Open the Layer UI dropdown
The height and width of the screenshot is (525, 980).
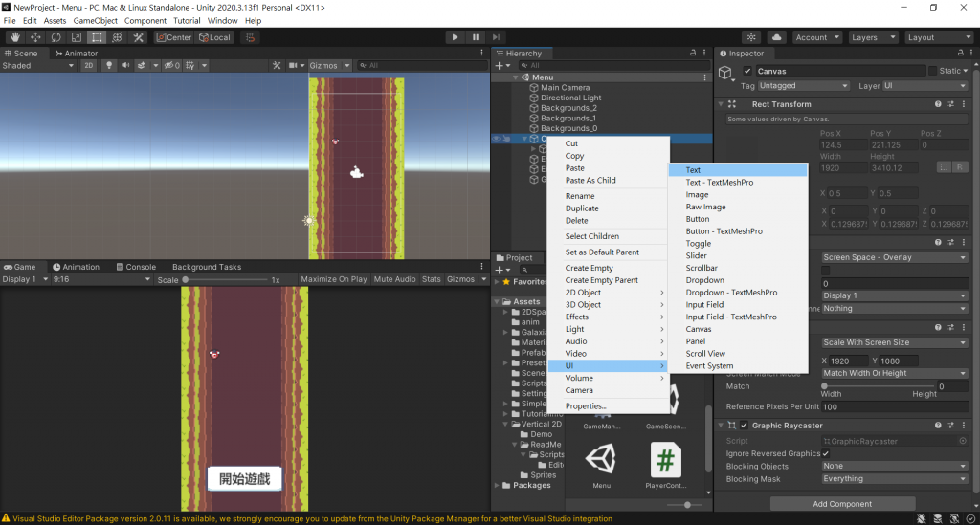(925, 85)
